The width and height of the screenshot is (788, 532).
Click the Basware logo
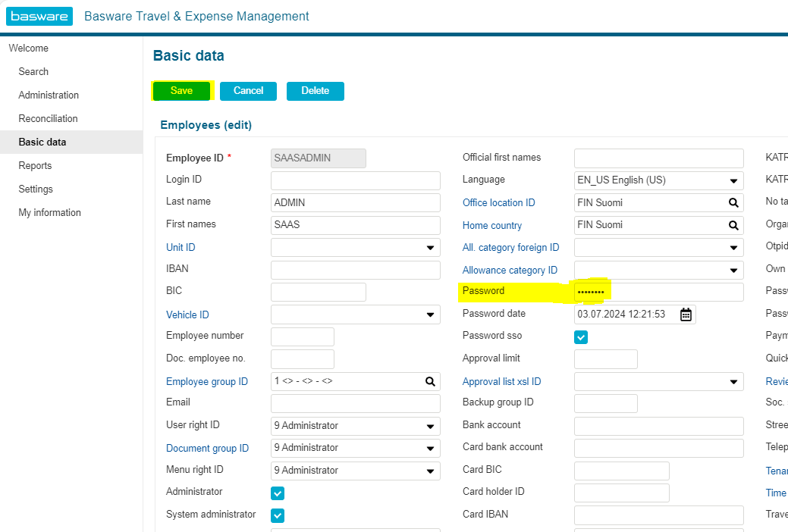tap(39, 16)
